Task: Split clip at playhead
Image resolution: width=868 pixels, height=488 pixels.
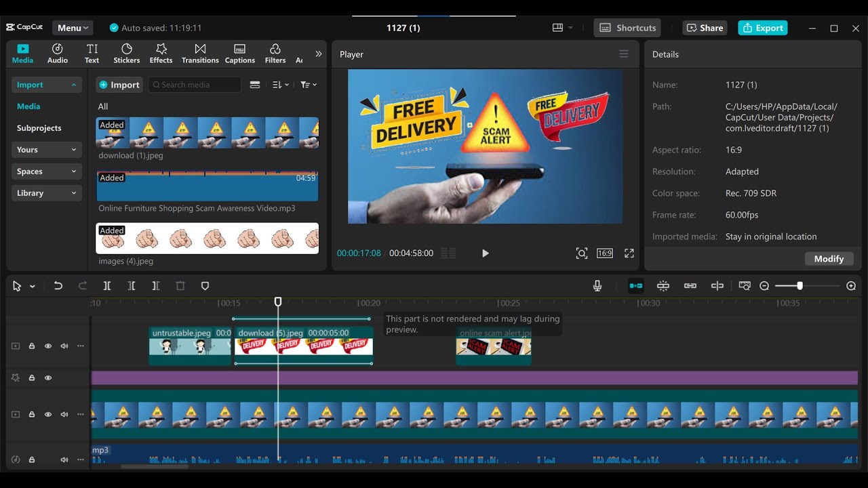Action: click(x=107, y=286)
